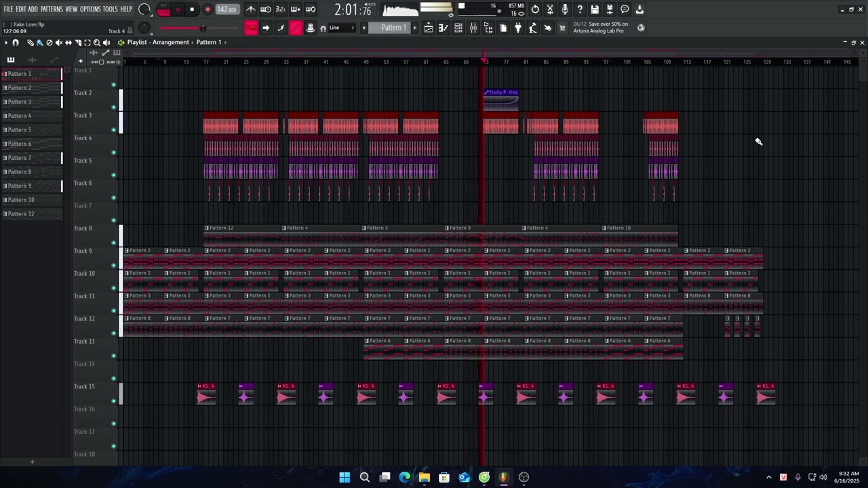Open the TOOLS menu
The width and height of the screenshot is (868, 488).
[x=110, y=9]
